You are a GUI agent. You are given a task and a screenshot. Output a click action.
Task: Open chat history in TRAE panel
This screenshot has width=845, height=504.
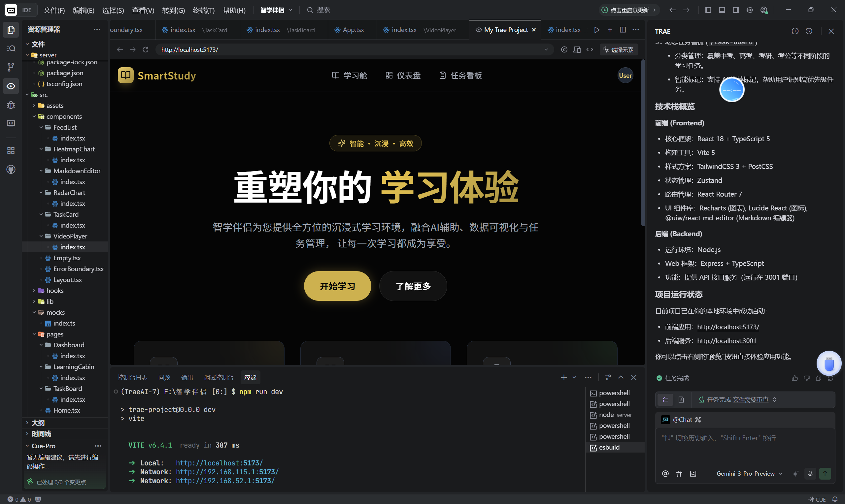(x=809, y=31)
